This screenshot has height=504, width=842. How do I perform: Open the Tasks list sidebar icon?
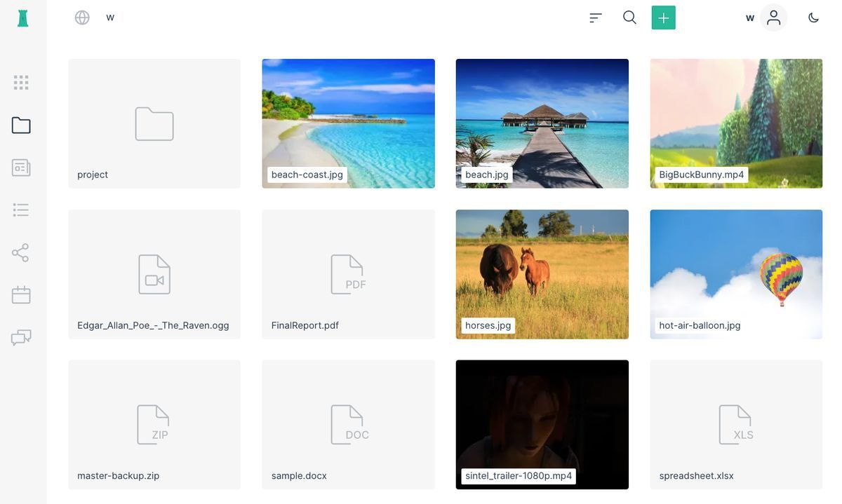coord(21,210)
